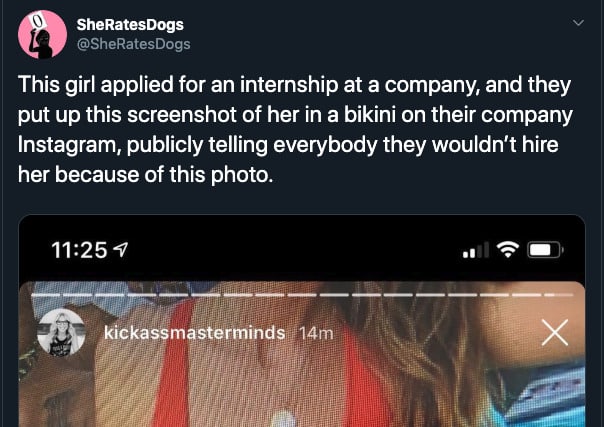The image size is (604, 427).
Task: Open the SheRatesDogs profile avatar
Action: tap(42, 34)
